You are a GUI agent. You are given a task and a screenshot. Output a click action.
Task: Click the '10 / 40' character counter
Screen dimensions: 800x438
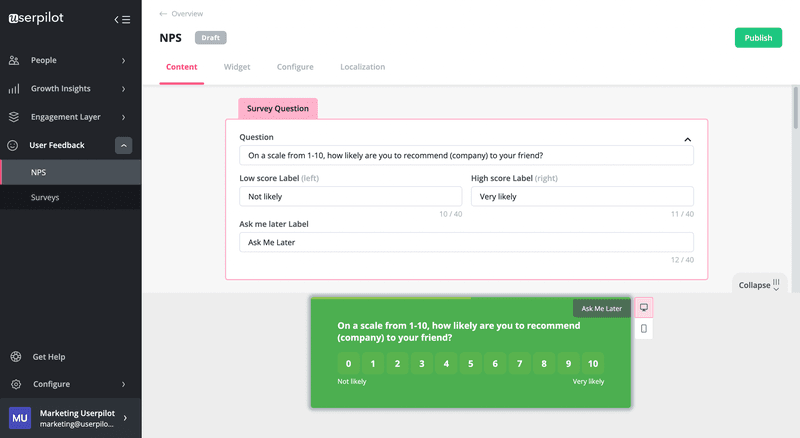451,214
